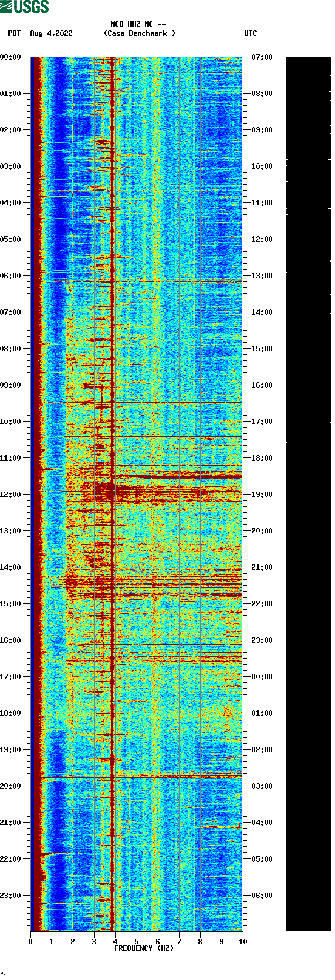335x980 pixels.
Task: Click the UTC time label '03:00'
Action: [x=262, y=786]
